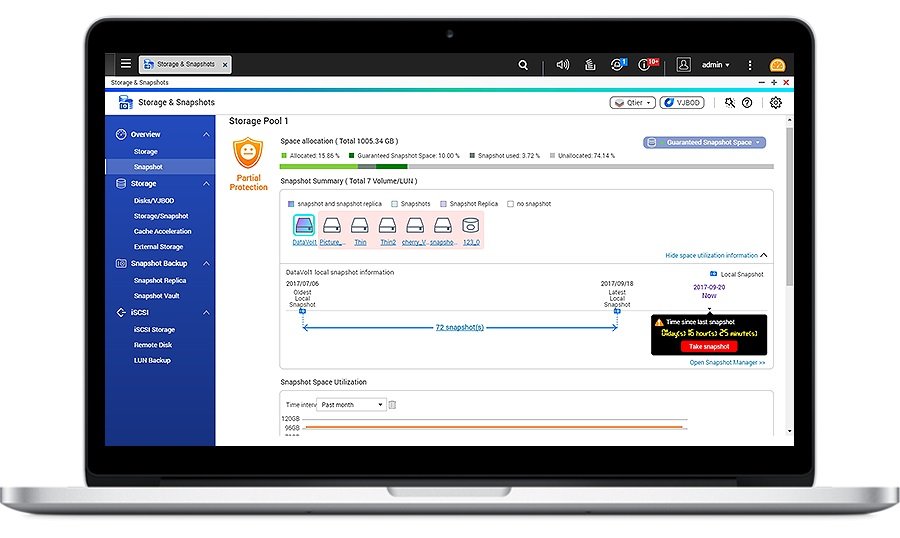The height and width of the screenshot is (538, 900).
Task: Click the trash icon beside time interval
Action: point(393,404)
